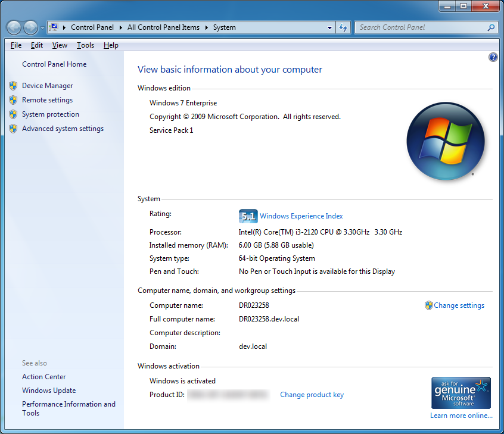Click shield icon next to Device Manager
The width and height of the screenshot is (504, 434).
[13, 86]
